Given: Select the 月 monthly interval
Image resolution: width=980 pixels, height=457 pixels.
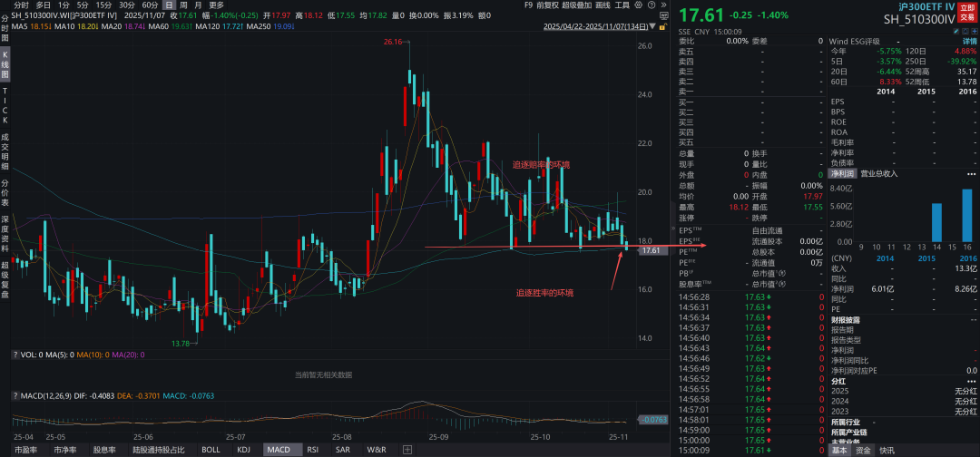Looking at the screenshot, I should tap(198, 5).
